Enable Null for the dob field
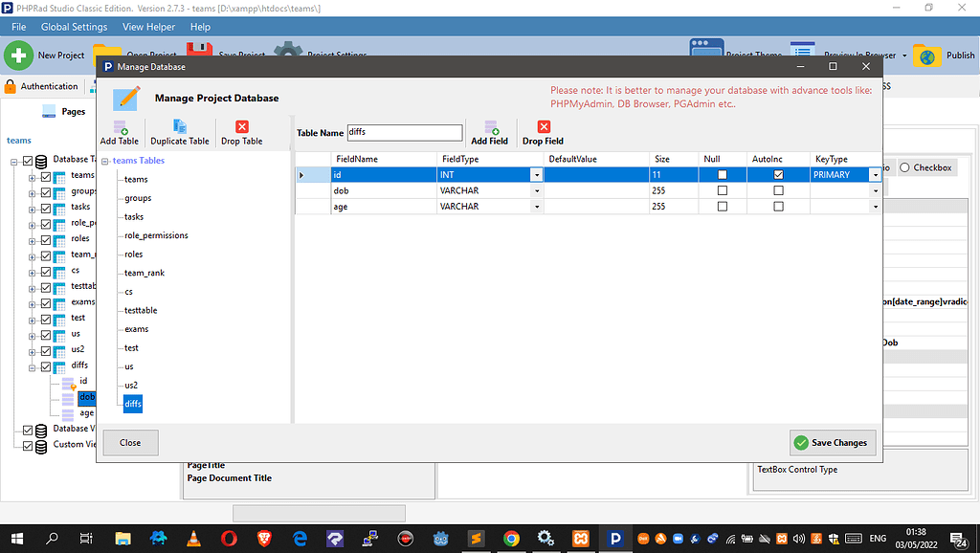This screenshot has width=980, height=553. 723,190
